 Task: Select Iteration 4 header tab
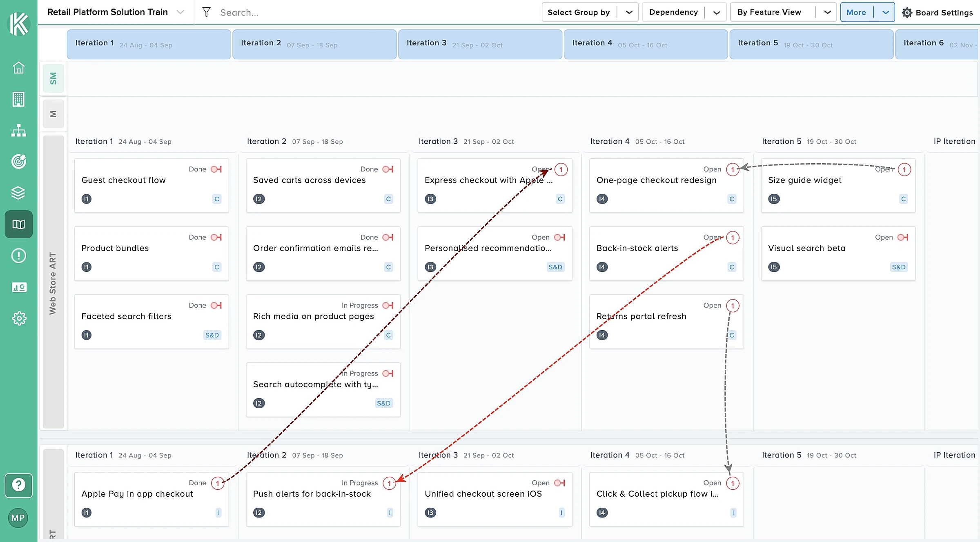point(646,44)
